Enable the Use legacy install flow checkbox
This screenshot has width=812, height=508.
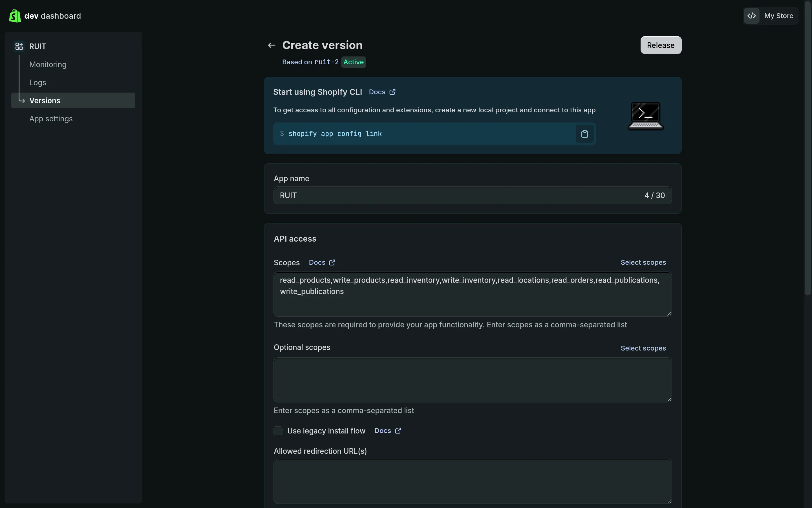(278, 431)
